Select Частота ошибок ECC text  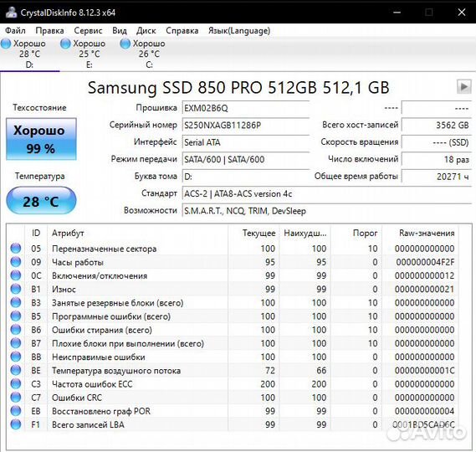coord(92,384)
